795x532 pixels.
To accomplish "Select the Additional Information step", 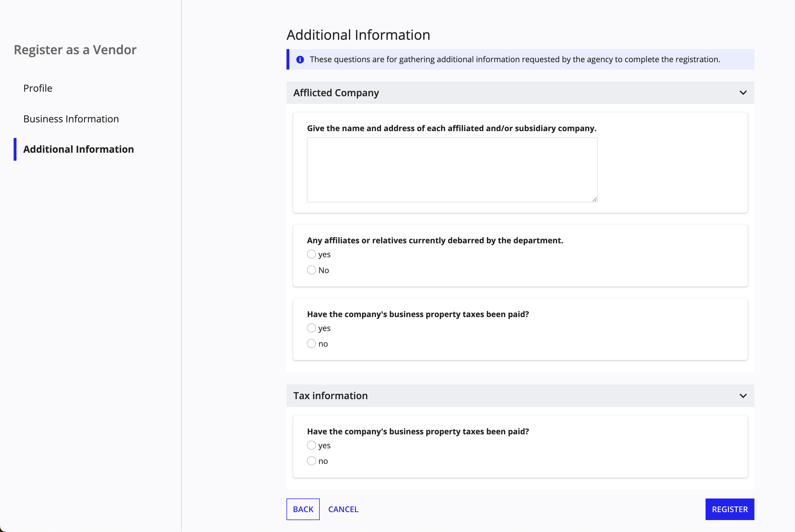I will point(78,149).
